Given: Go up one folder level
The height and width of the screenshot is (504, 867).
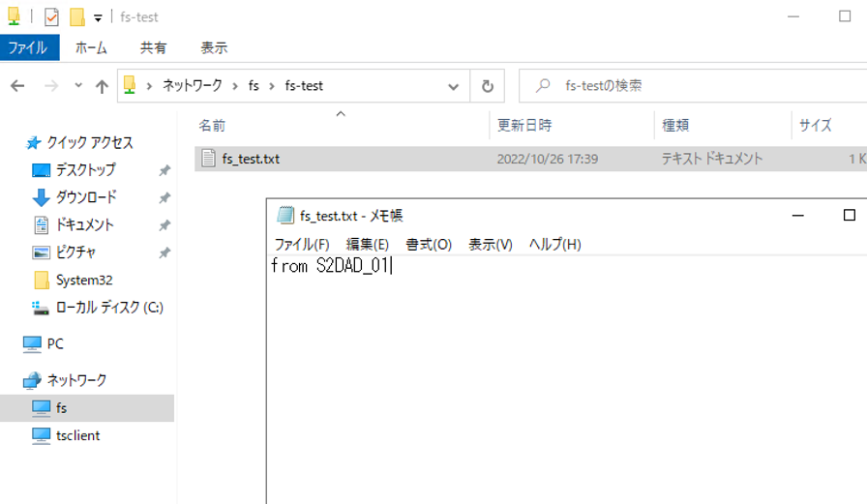Looking at the screenshot, I should coord(102,86).
